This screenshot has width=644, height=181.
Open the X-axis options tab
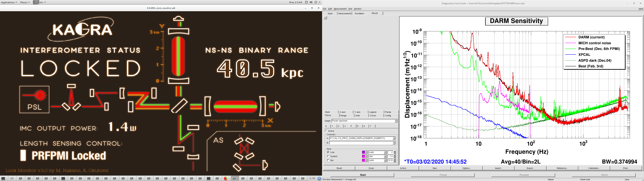[346, 112]
